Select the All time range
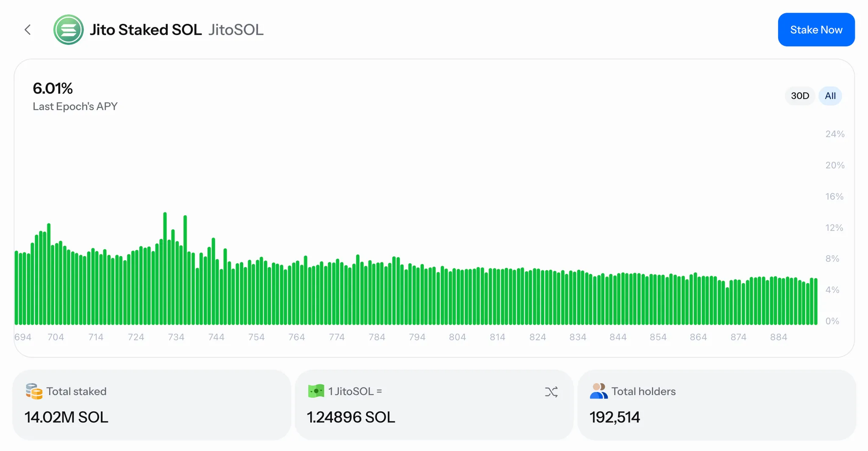 pyautogui.click(x=830, y=96)
